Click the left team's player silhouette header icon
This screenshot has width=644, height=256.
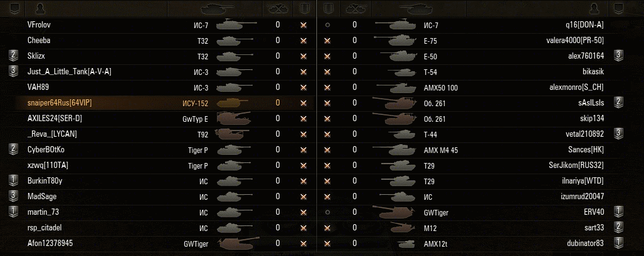pos(41,8)
